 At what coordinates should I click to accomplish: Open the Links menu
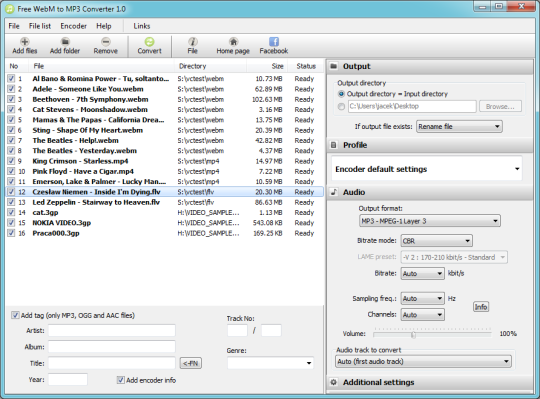coord(142,26)
